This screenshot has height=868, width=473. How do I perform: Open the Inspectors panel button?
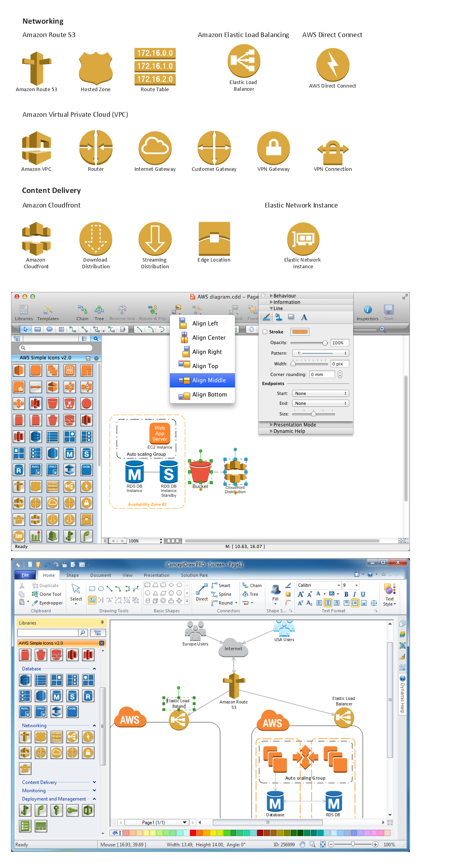point(367,313)
